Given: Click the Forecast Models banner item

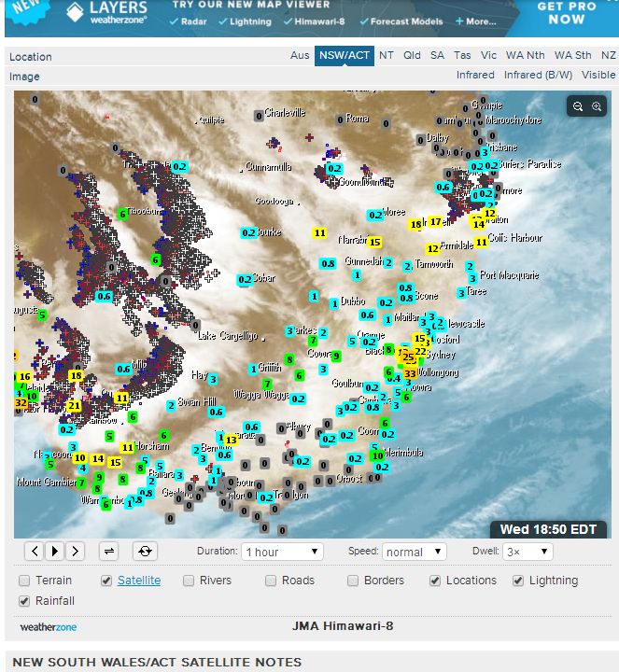Looking at the screenshot, I should (x=401, y=21).
